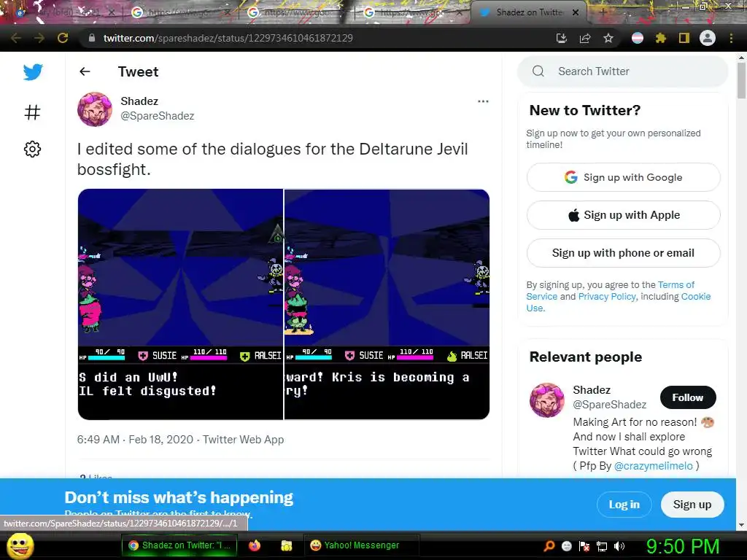
Task: Open the file folder icon on taskbar
Action: pyautogui.click(x=286, y=545)
